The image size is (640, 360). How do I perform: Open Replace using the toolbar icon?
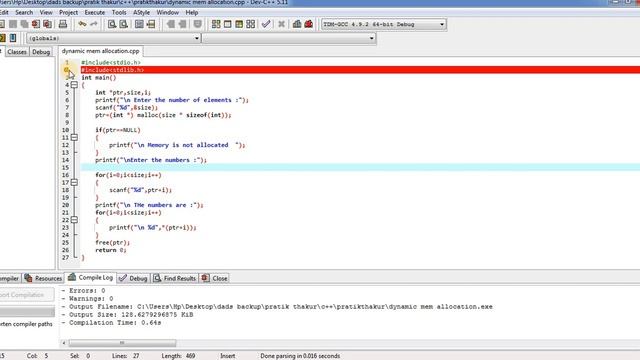123,24
